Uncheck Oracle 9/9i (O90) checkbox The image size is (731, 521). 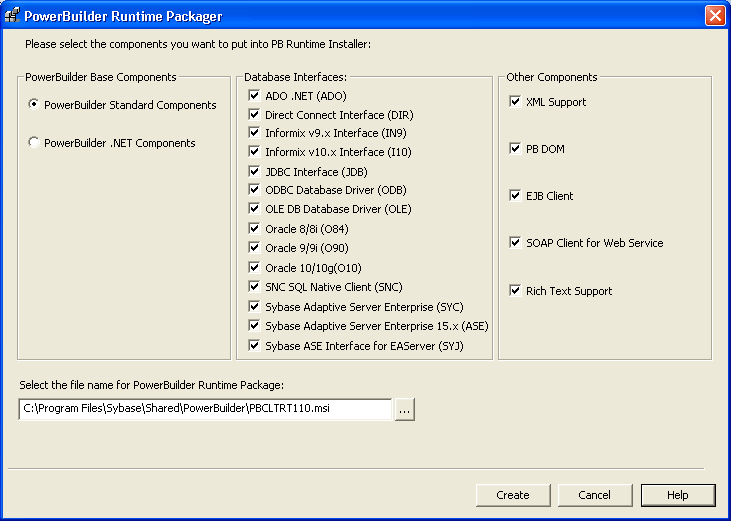pos(254,247)
